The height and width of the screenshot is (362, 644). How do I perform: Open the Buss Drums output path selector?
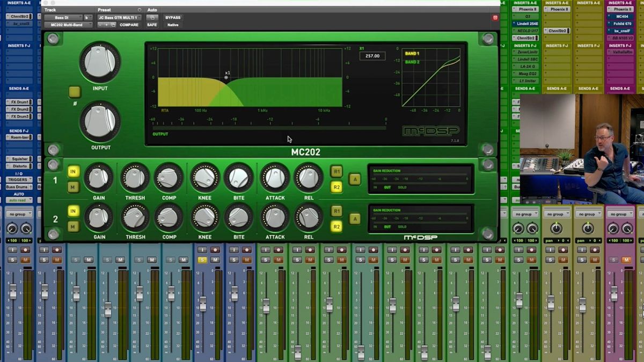coord(20,187)
